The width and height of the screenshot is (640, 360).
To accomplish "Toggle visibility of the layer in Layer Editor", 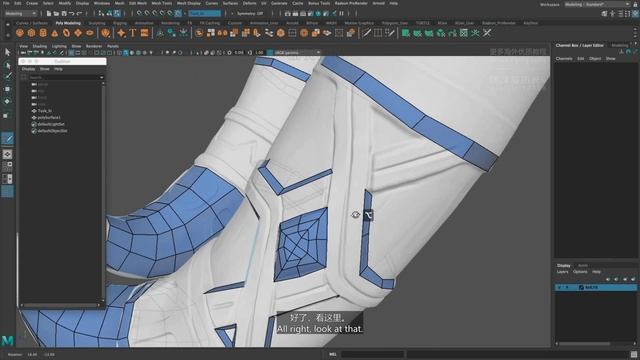I will (559, 288).
